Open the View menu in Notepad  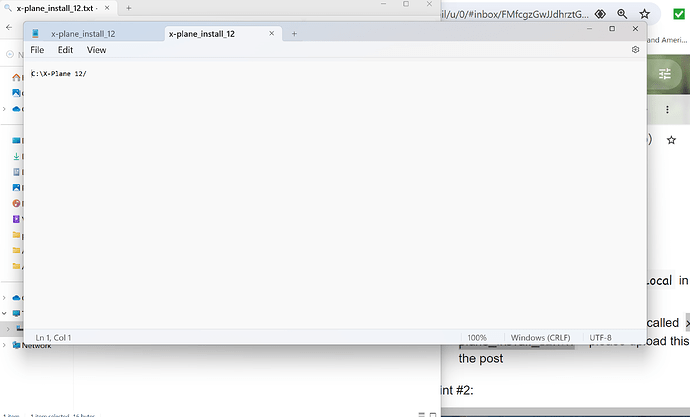click(96, 50)
